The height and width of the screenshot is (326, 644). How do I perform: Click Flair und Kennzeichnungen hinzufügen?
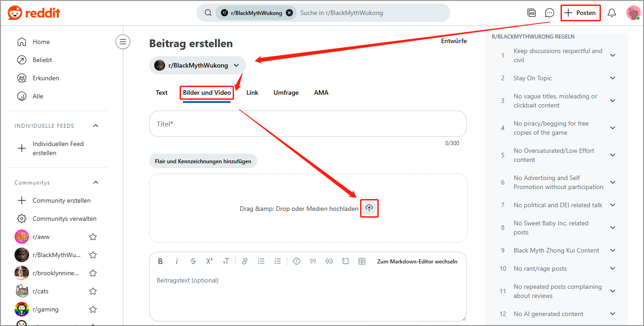(x=203, y=161)
